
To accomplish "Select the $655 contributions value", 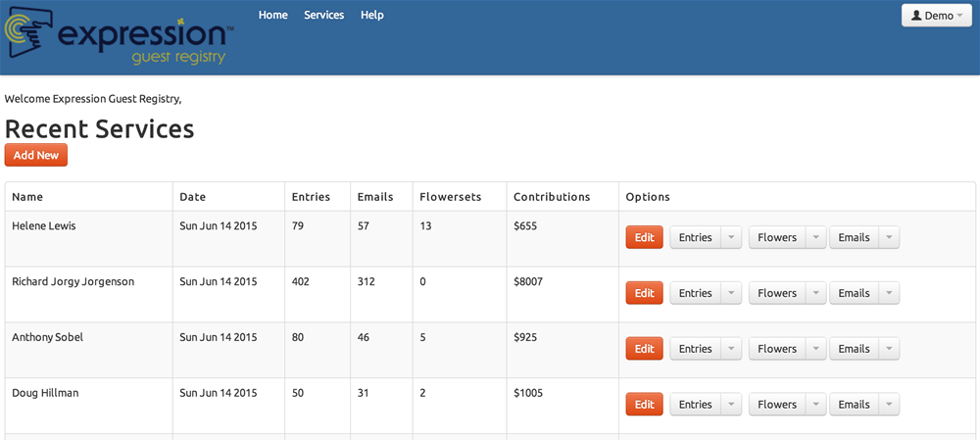I will (x=525, y=226).
